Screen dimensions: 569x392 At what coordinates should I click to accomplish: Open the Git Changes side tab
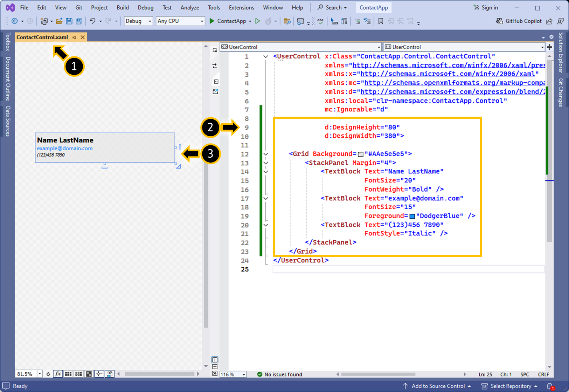pyautogui.click(x=561, y=92)
